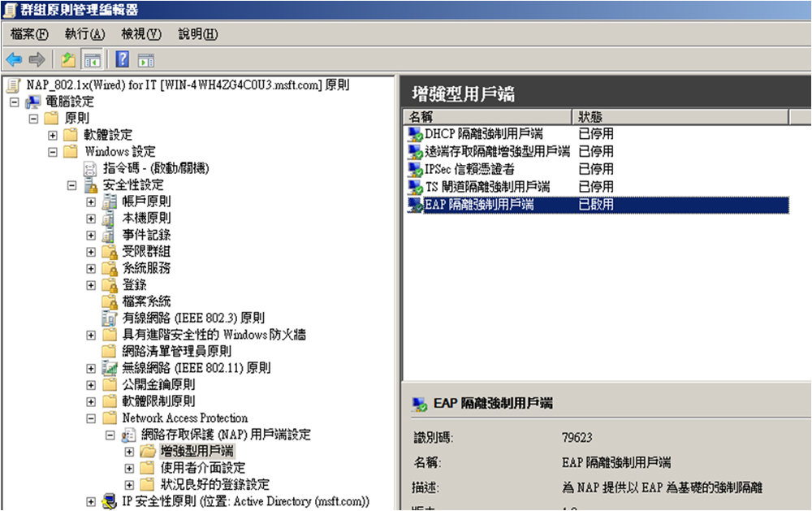
Task: Expand the 使用者介面設定 node
Action: click(x=129, y=468)
